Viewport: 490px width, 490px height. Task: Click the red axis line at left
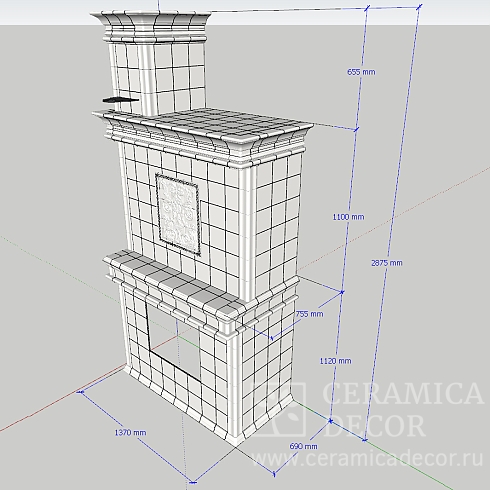60,399
